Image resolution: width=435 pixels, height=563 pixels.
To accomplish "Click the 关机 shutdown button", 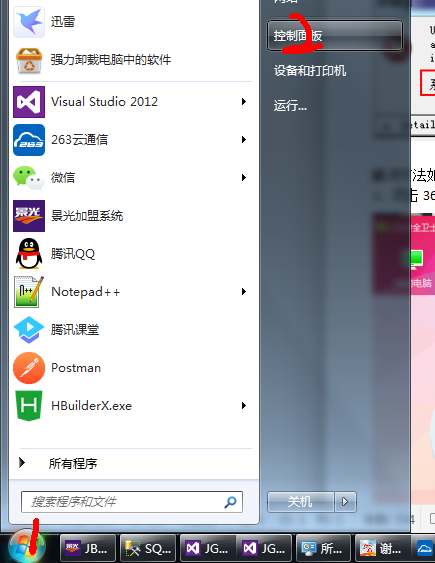I will [300, 502].
